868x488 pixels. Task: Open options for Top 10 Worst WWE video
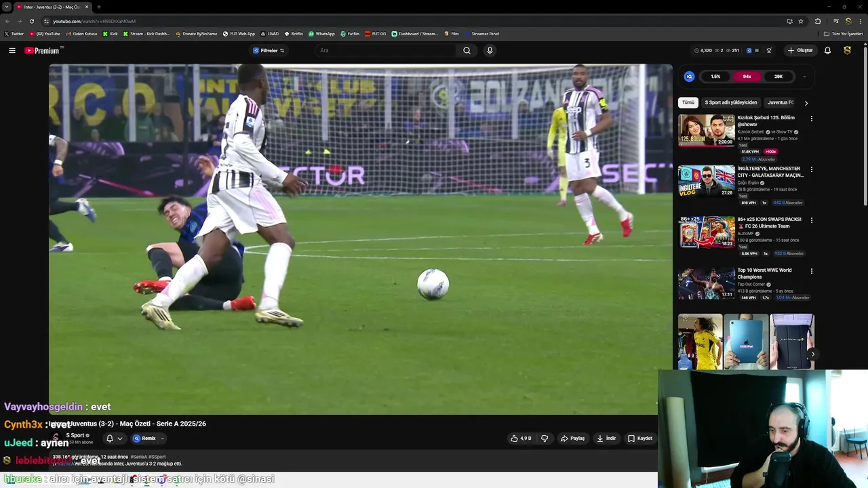(811, 271)
